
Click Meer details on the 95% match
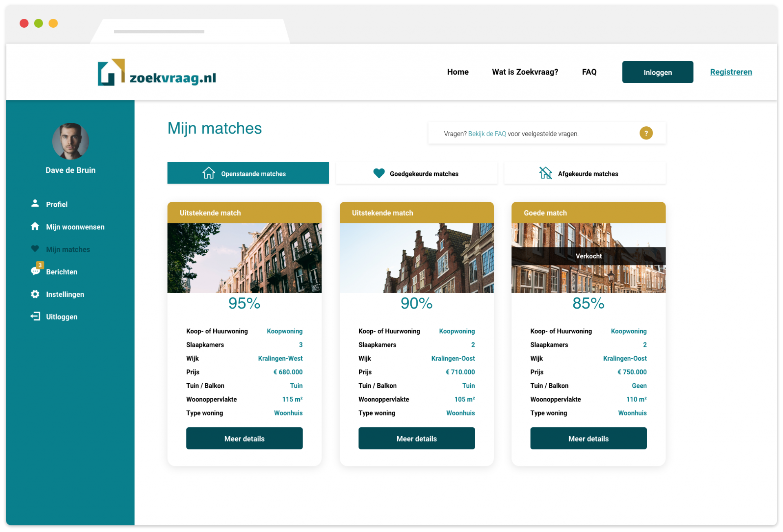point(244,438)
